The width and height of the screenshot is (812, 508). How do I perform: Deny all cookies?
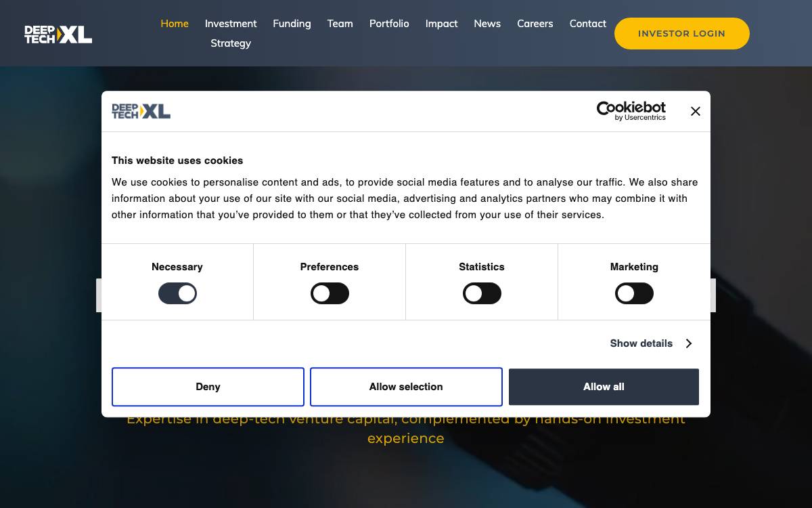[208, 387]
